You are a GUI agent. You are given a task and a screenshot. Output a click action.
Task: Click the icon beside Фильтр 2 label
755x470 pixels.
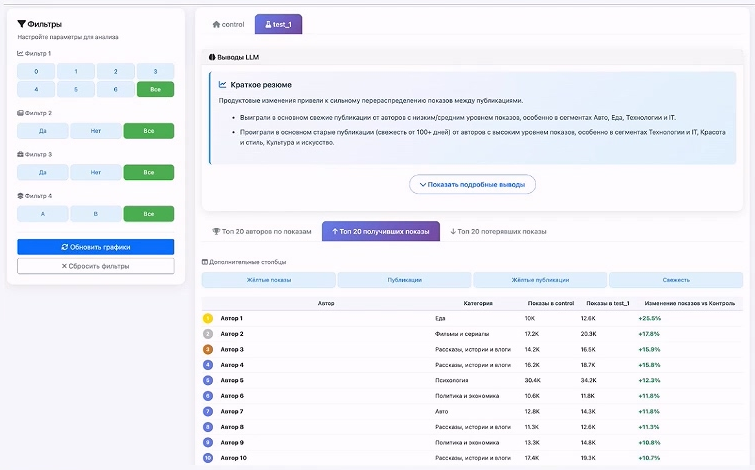(20, 113)
